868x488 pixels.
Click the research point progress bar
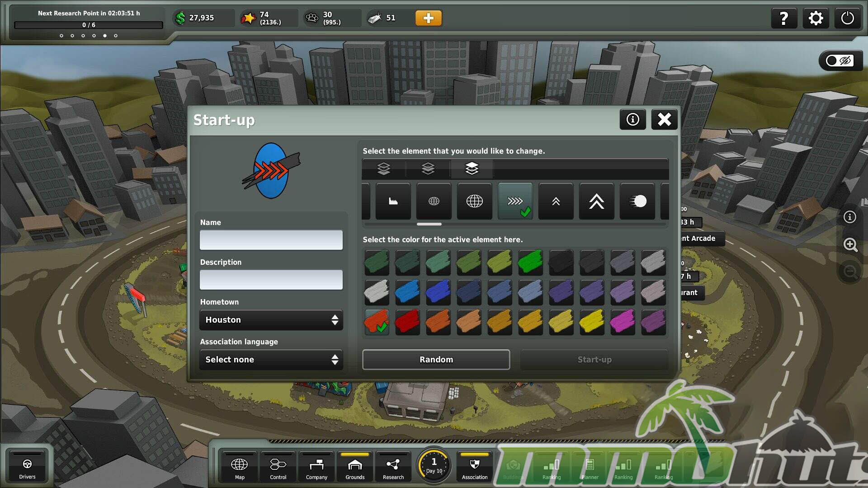tap(89, 25)
